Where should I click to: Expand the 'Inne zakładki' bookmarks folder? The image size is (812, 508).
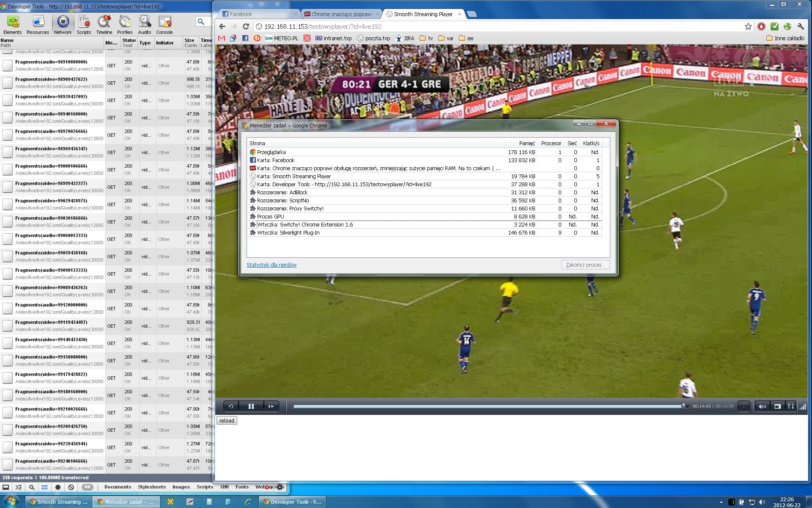click(x=785, y=38)
